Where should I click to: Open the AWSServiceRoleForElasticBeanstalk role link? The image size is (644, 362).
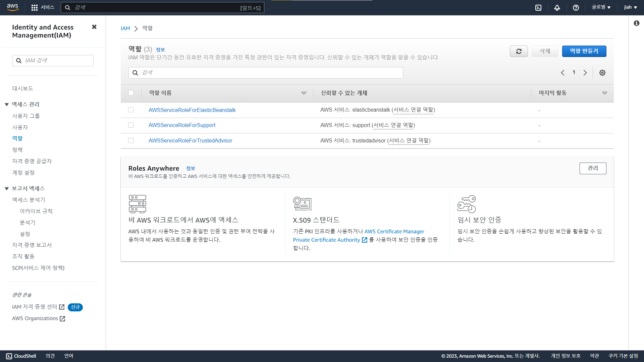(192, 110)
